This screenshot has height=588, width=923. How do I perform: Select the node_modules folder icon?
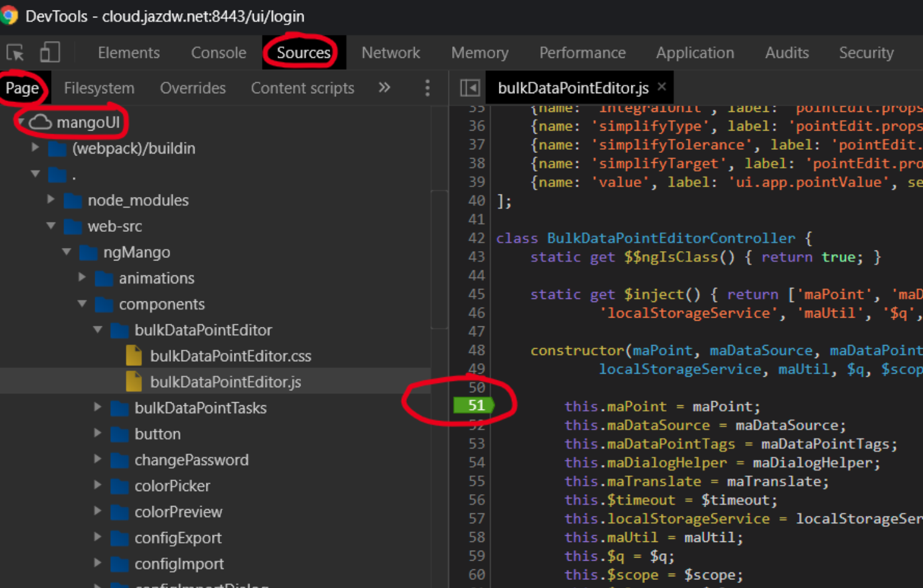pos(73,201)
